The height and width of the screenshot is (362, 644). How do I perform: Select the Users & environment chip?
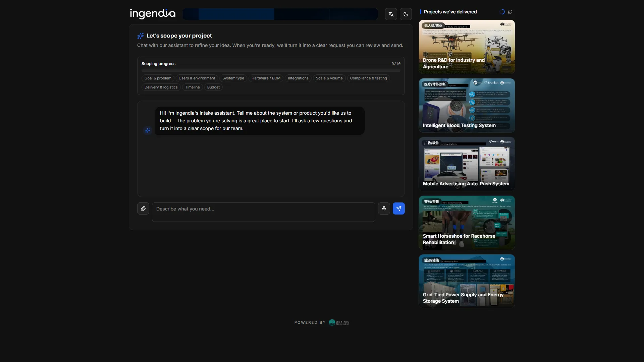pos(197,78)
